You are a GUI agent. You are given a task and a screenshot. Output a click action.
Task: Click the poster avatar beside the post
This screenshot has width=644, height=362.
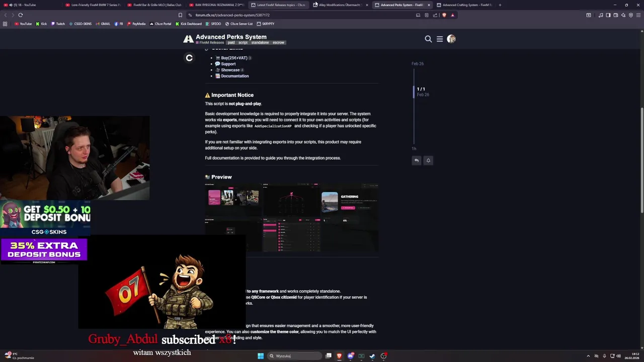point(189,58)
